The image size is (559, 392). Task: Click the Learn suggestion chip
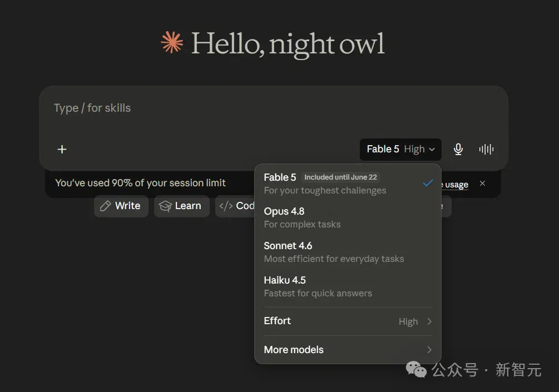pos(181,206)
